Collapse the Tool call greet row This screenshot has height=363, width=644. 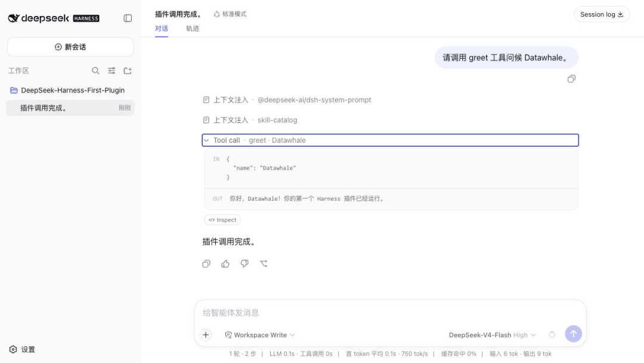[390, 140]
